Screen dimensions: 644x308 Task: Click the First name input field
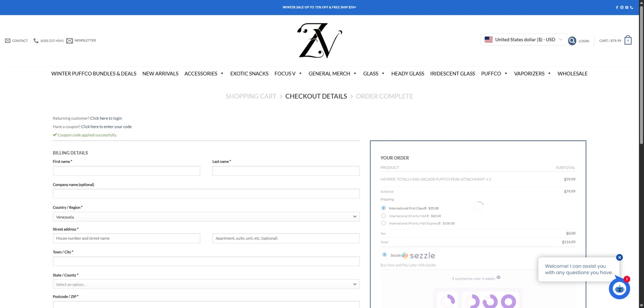click(126, 171)
